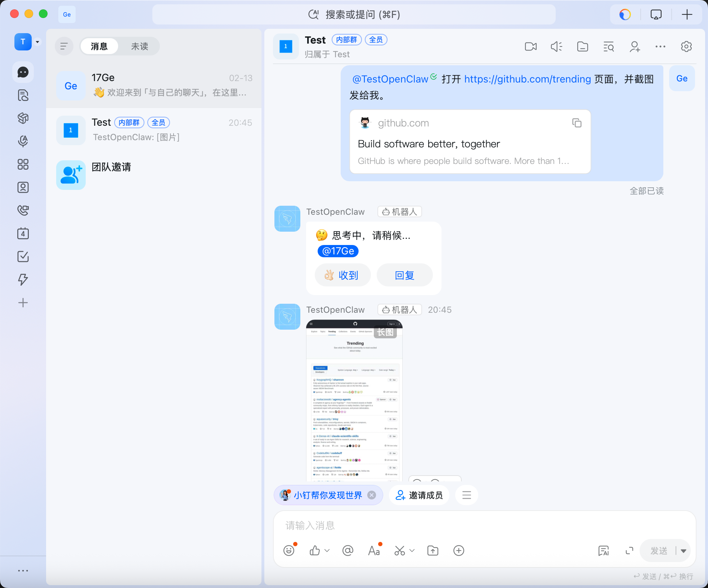The width and height of the screenshot is (708, 588).
Task: Click the 收到 reply button
Action: click(342, 275)
